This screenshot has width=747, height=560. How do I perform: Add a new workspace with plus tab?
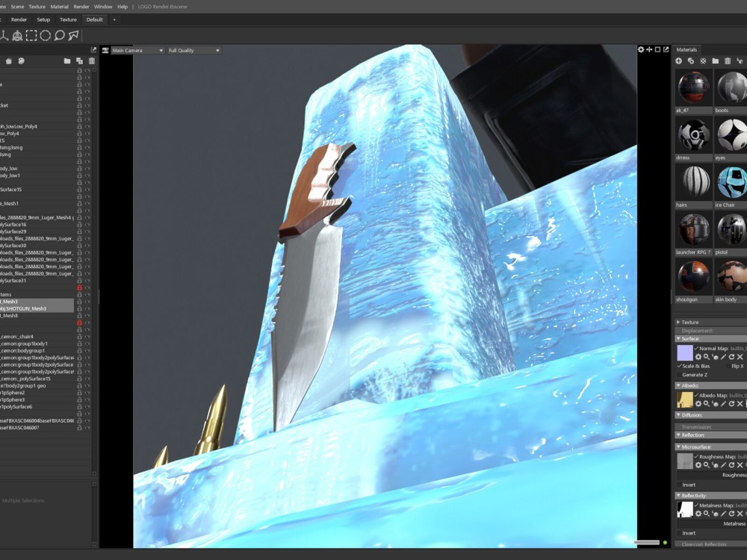pyautogui.click(x=114, y=19)
